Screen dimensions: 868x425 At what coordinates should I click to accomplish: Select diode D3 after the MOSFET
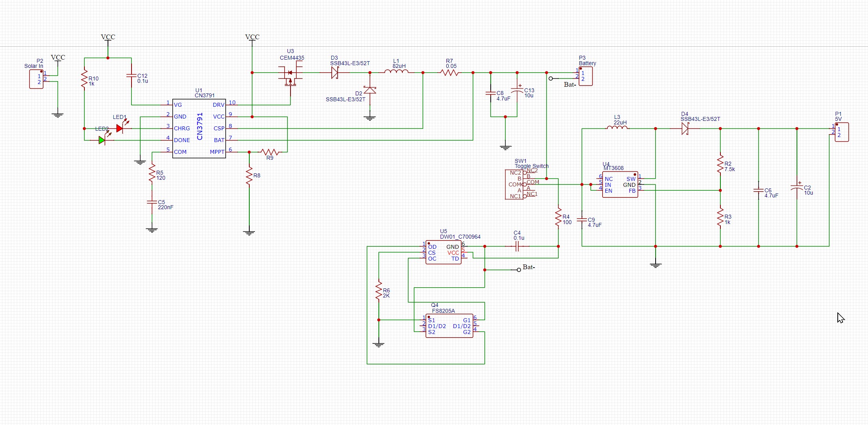(x=335, y=73)
